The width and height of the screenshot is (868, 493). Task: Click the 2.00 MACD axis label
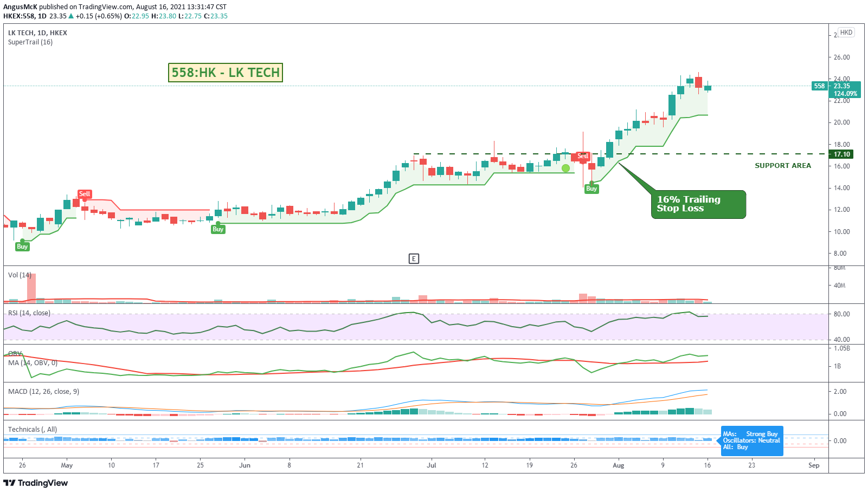pyautogui.click(x=840, y=392)
